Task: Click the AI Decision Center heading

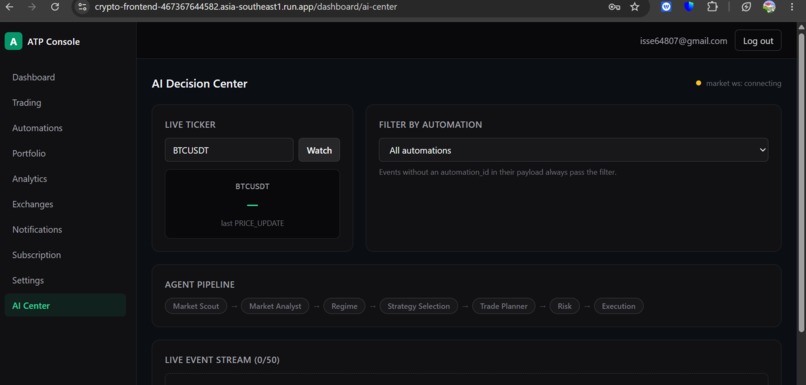Action: click(x=199, y=84)
